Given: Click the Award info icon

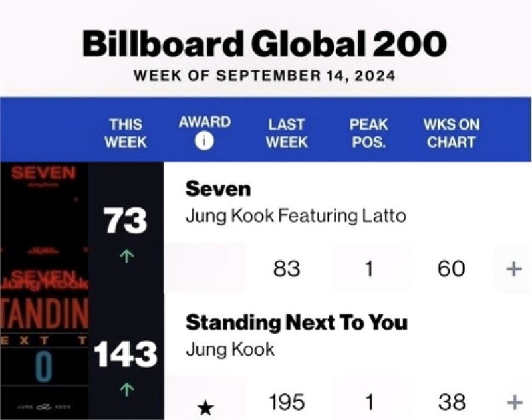Looking at the screenshot, I should coord(204,141).
